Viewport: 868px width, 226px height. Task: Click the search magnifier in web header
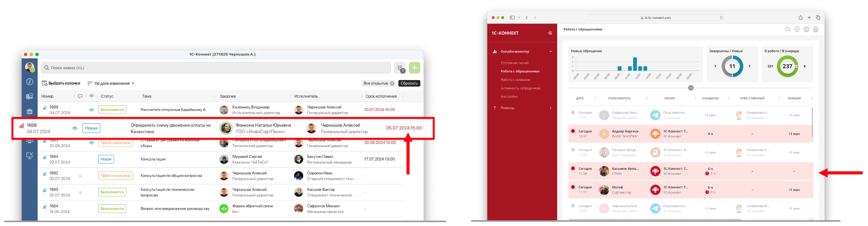pyautogui.click(x=788, y=29)
